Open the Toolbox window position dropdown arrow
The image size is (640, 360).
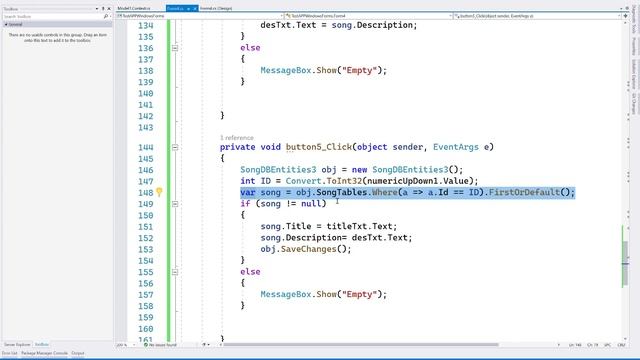97,9
